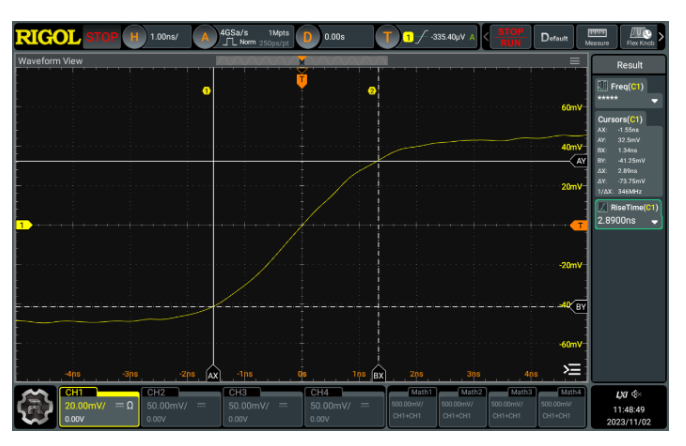
Task: Show previous toolbar items with left chevron
Action: pyautogui.click(x=486, y=37)
